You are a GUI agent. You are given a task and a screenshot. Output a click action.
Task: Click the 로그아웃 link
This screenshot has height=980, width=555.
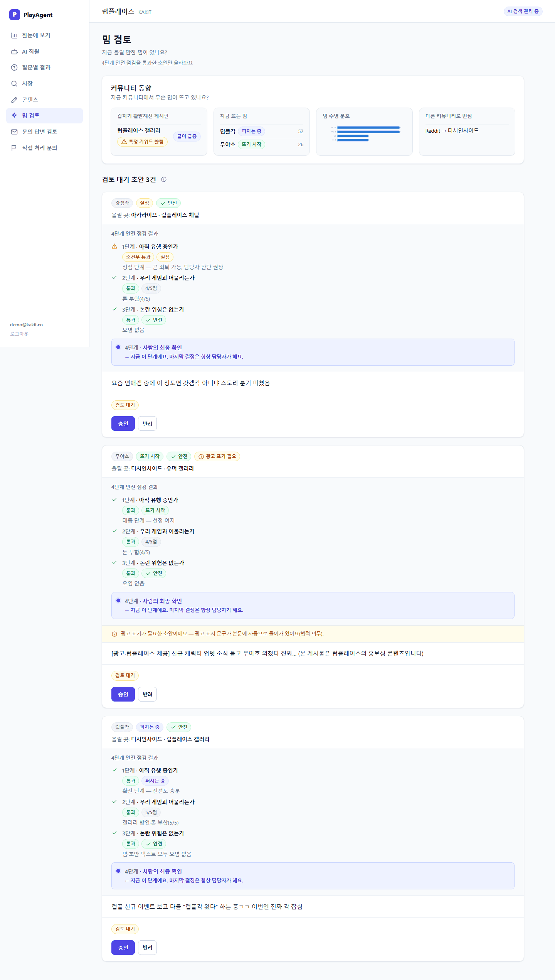tap(19, 334)
